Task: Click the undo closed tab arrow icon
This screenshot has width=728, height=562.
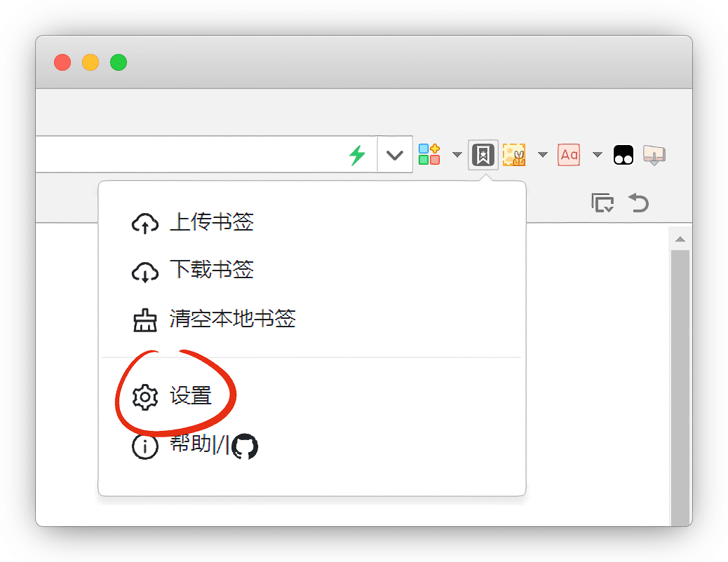Action: tap(638, 203)
